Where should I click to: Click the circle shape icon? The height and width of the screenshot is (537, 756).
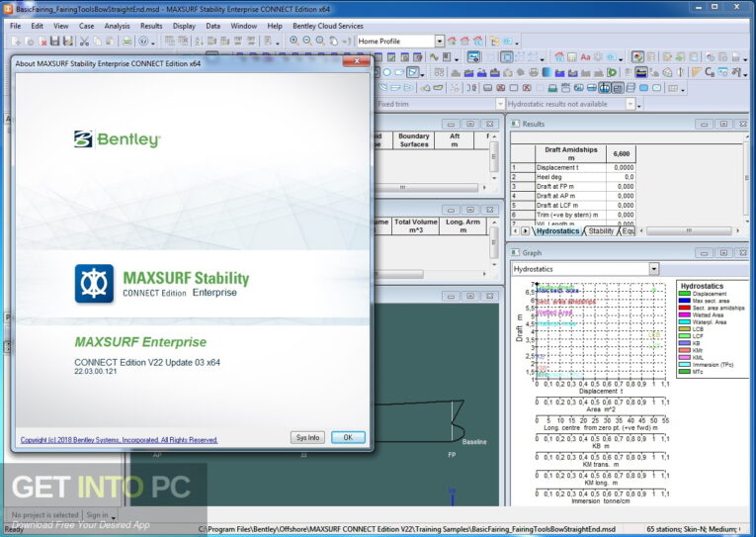(x=386, y=73)
